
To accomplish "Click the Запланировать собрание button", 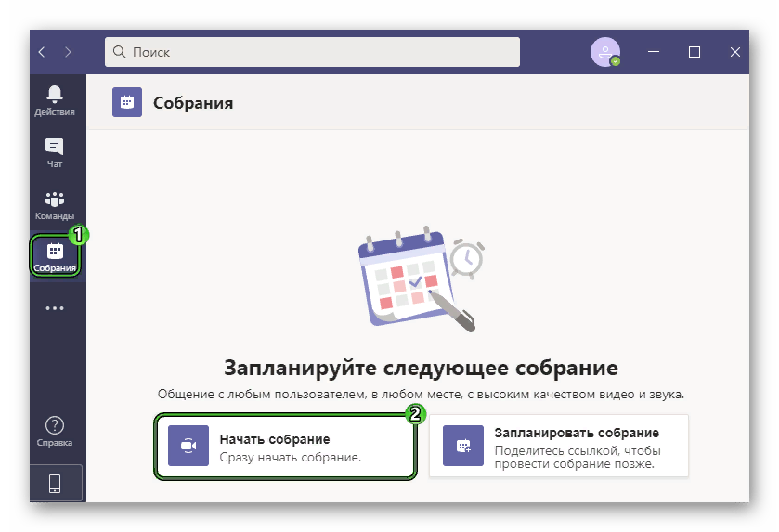I will 559,447.
